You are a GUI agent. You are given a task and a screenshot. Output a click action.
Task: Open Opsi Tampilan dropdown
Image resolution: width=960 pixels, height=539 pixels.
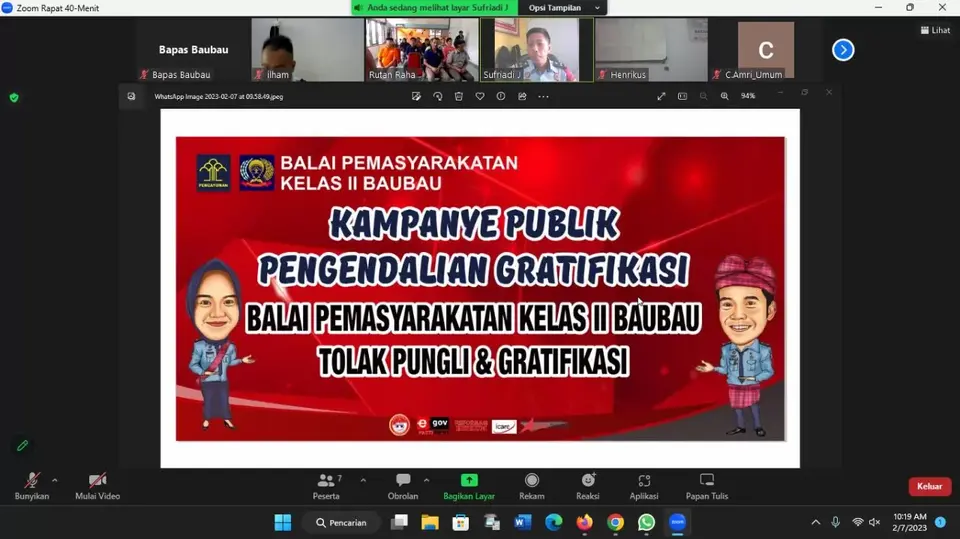click(x=563, y=8)
